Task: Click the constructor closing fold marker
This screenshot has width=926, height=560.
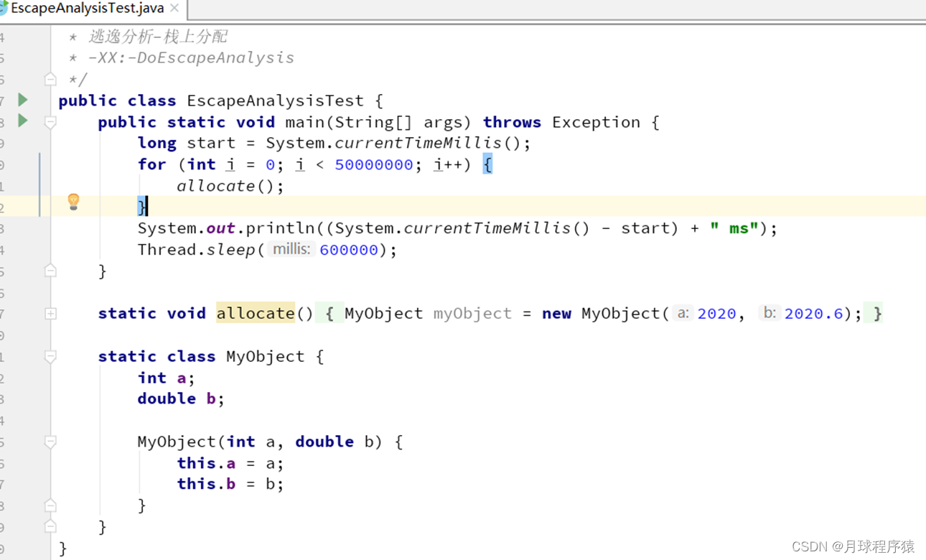Action: (x=50, y=505)
